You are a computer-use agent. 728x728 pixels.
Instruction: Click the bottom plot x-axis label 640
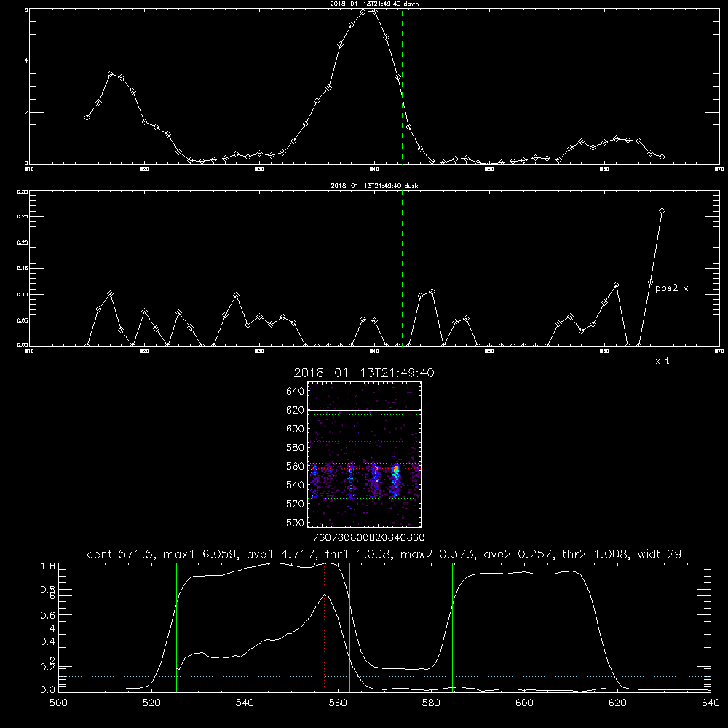[711, 703]
